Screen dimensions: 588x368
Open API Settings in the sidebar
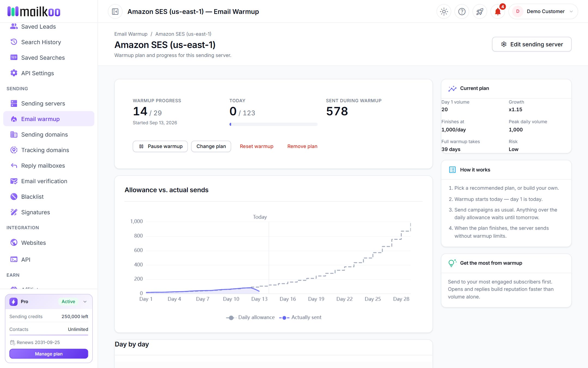(49, 73)
